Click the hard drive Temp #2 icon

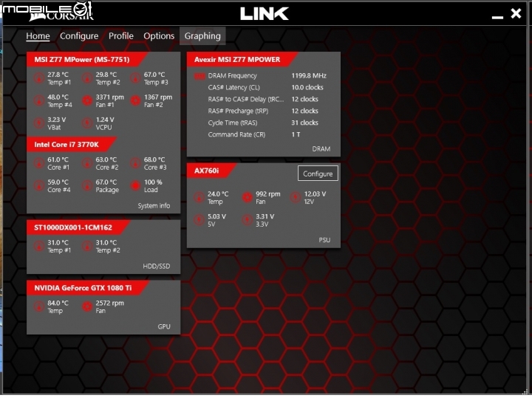87,247
